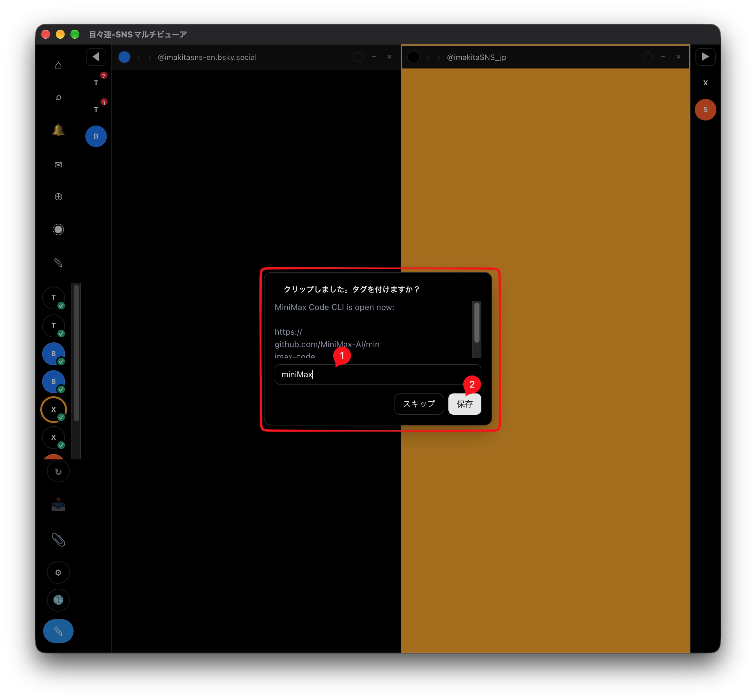Open the paperclip clips icon

[58, 540]
